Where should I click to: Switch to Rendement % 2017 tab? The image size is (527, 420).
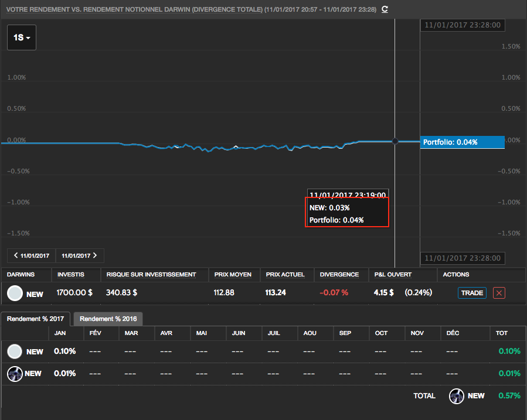(x=36, y=319)
